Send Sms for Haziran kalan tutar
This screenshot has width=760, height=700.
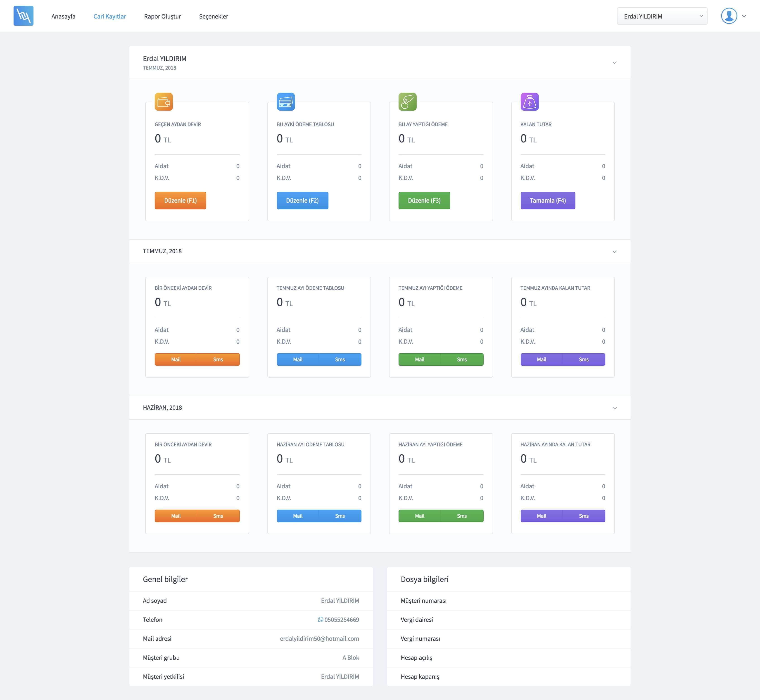click(x=583, y=516)
